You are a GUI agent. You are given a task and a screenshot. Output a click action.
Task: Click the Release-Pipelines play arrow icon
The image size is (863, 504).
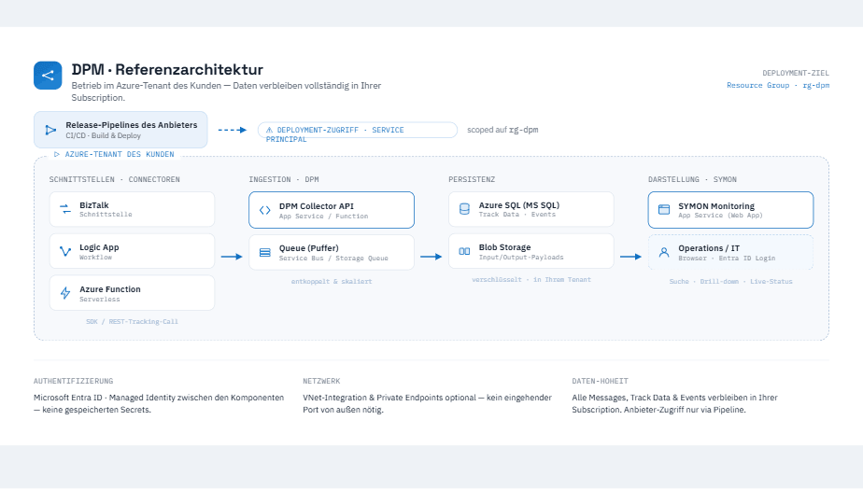tap(50, 130)
